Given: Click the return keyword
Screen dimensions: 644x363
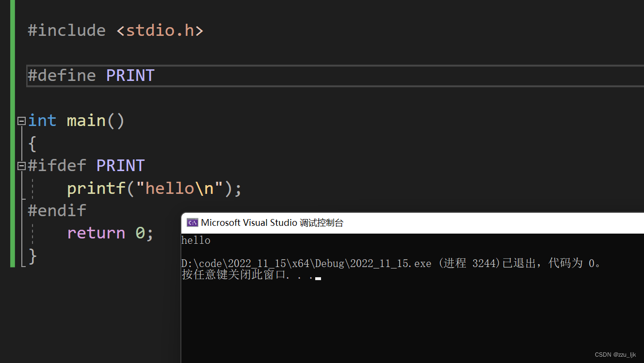Looking at the screenshot, I should [96, 233].
